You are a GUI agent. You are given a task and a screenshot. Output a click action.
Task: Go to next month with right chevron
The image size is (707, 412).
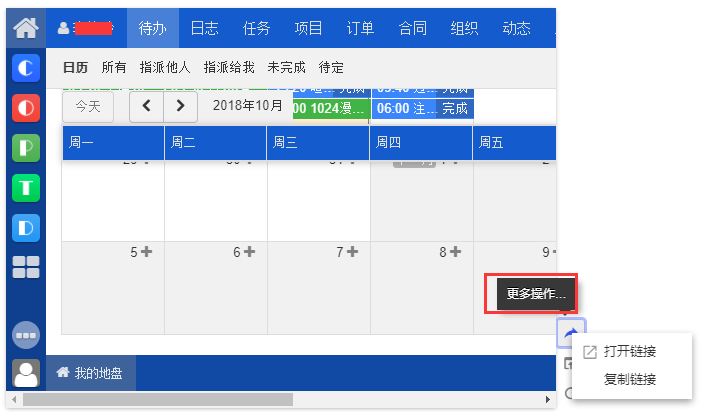point(179,105)
